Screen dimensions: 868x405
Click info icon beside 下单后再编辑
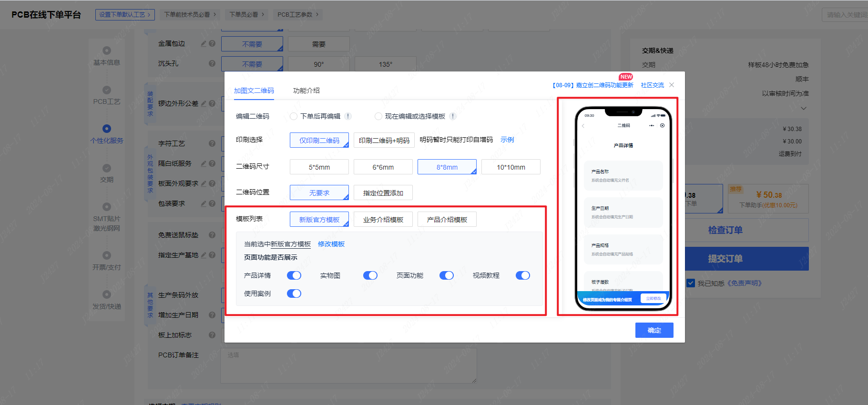348,116
